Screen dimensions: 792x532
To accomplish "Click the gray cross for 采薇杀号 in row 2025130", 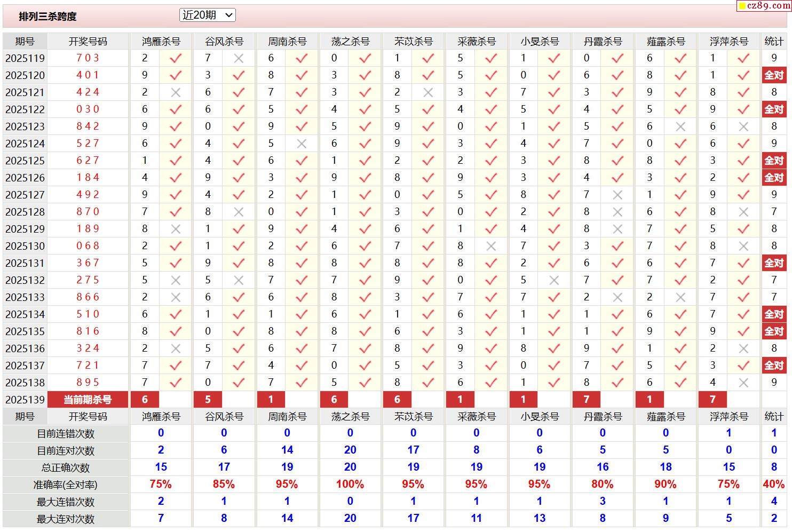I will [491, 246].
